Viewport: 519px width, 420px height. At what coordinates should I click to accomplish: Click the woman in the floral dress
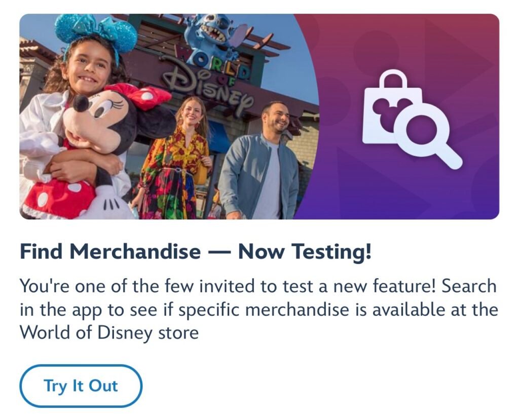[x=175, y=167]
